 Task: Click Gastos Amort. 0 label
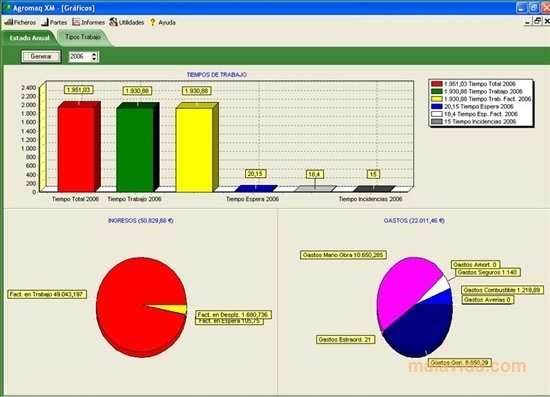pyautogui.click(x=475, y=264)
